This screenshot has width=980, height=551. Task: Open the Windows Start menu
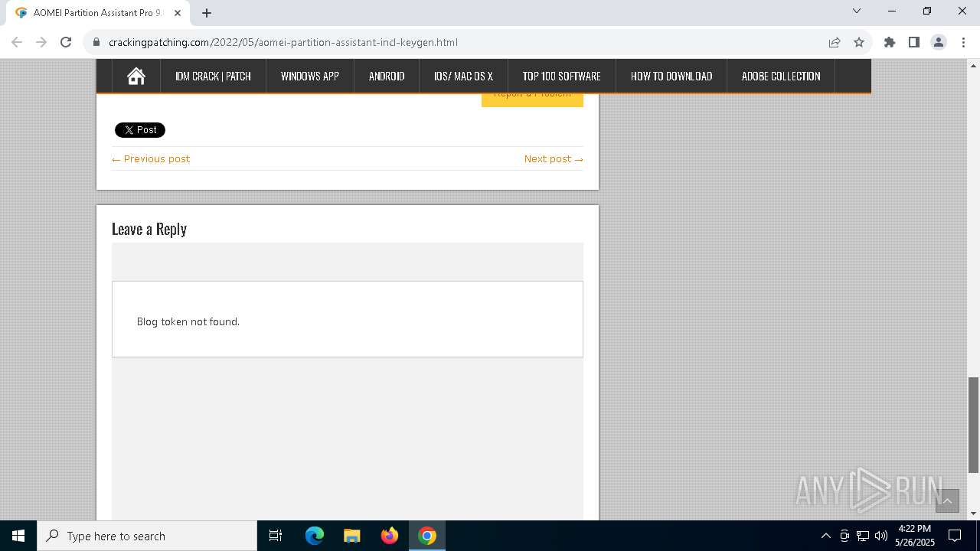[18, 536]
